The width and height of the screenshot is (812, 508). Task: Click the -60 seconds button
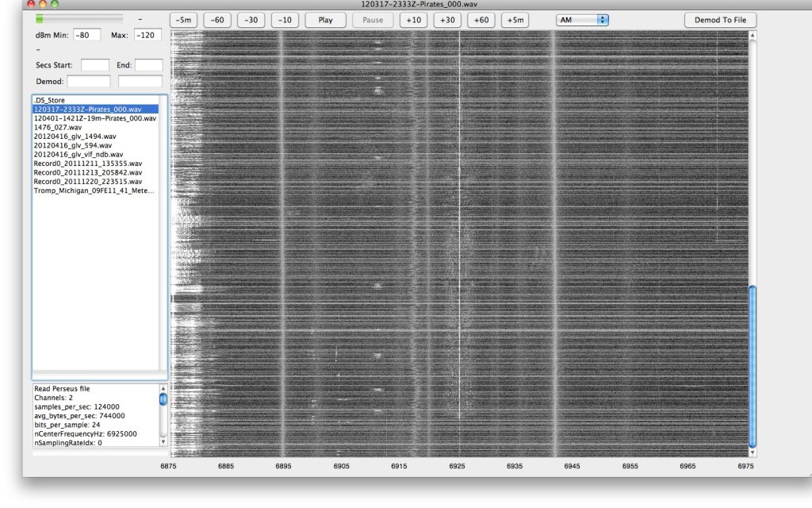217,20
